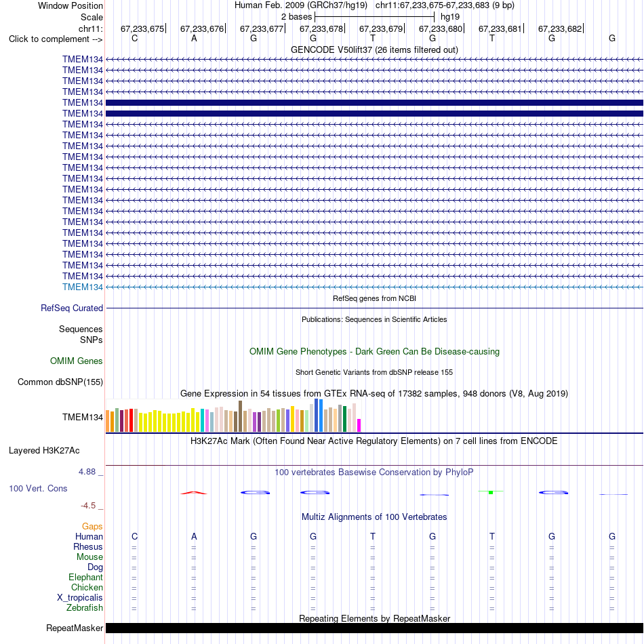The width and height of the screenshot is (644, 644).
Task: Click the Mouse alignment row label
Action: pos(89,557)
